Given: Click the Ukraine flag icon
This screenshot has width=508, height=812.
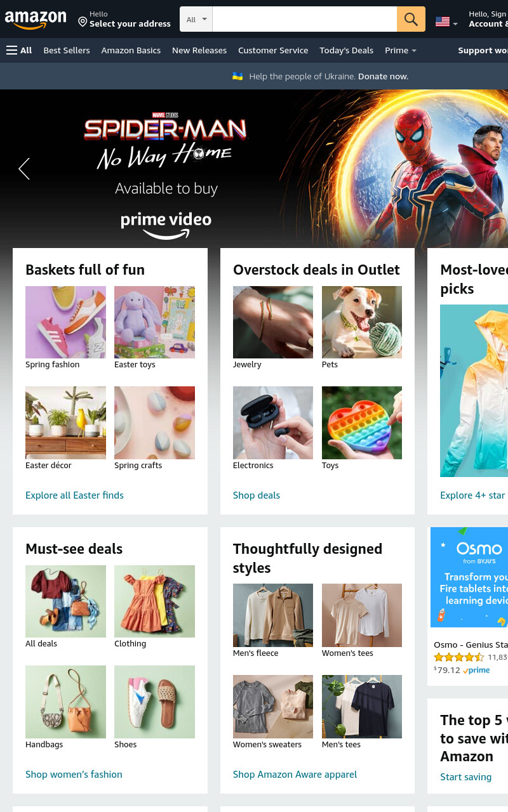Looking at the screenshot, I should (x=237, y=76).
